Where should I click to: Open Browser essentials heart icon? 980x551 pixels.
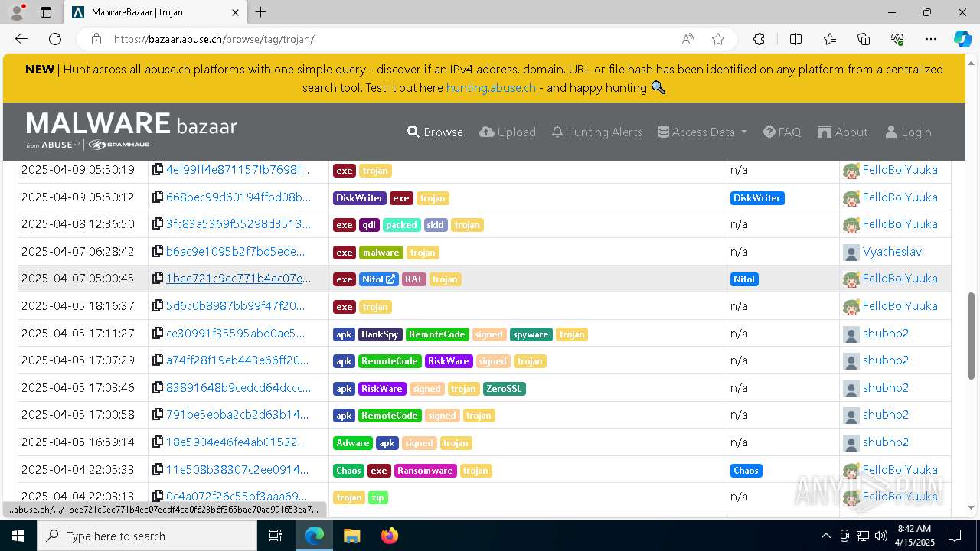(x=897, y=39)
